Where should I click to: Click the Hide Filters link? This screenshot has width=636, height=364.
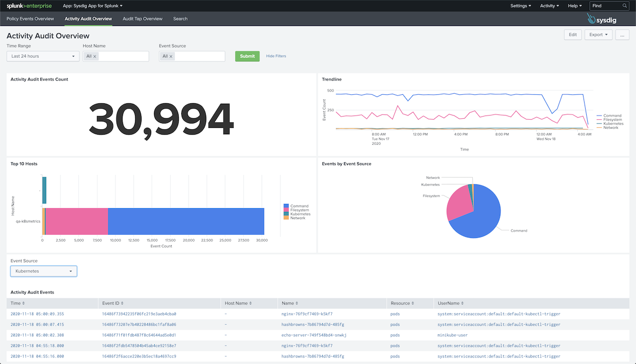point(276,56)
